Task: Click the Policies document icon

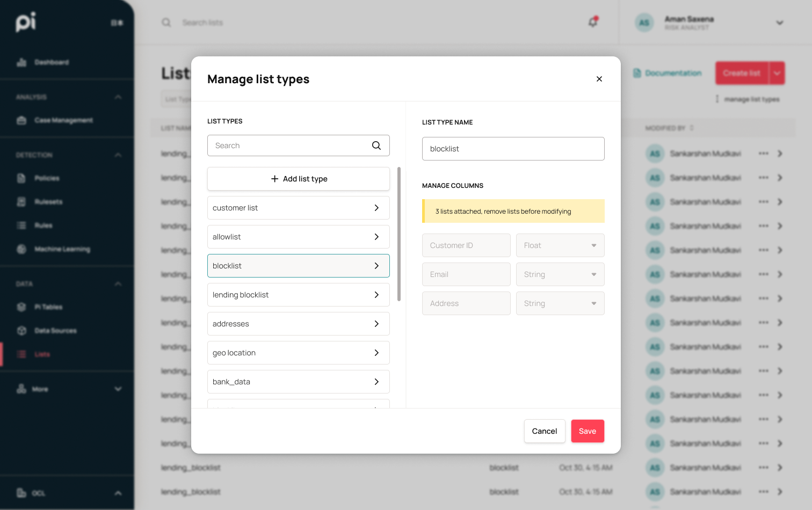Action: [21, 178]
